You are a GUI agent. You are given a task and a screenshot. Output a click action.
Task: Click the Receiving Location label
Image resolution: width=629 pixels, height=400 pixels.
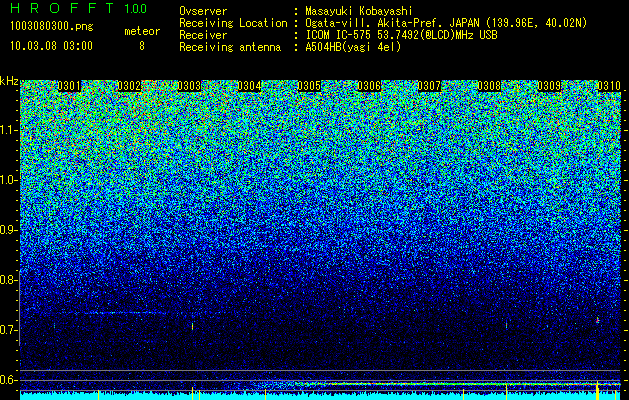click(x=233, y=23)
